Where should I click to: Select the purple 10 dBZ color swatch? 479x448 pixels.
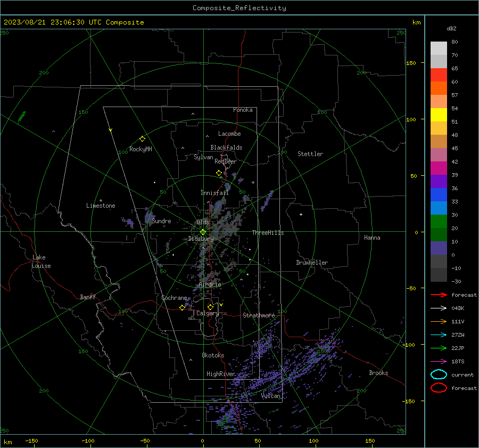pyautogui.click(x=439, y=248)
